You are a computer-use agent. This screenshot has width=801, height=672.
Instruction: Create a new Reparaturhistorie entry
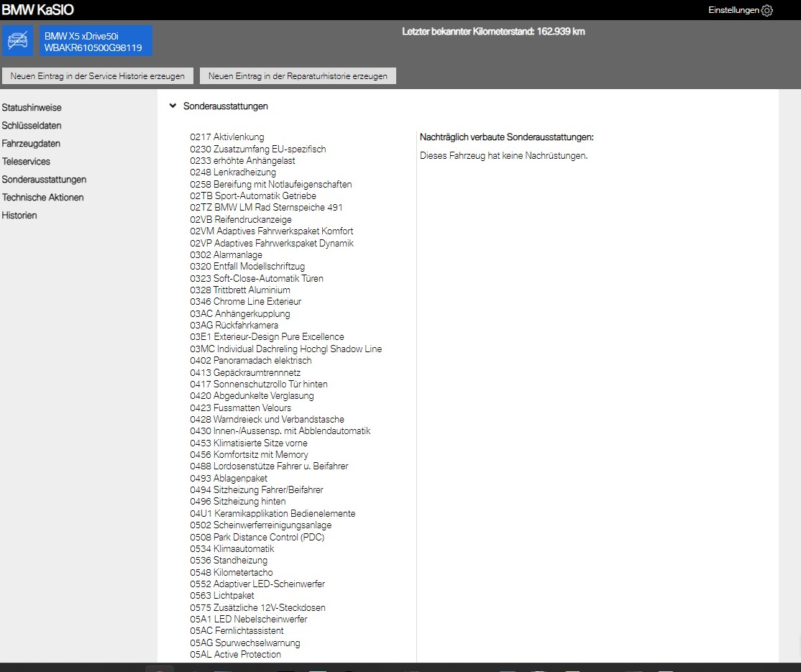[x=298, y=76]
